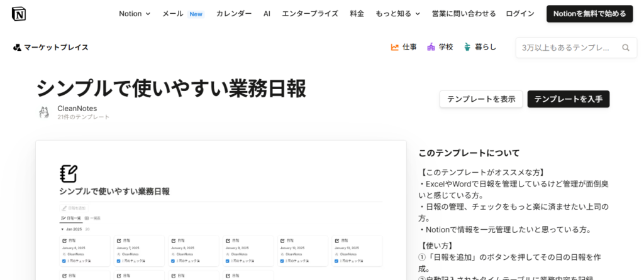Click the 仕事 chart icon
This screenshot has width=644, height=280.
coord(395,47)
